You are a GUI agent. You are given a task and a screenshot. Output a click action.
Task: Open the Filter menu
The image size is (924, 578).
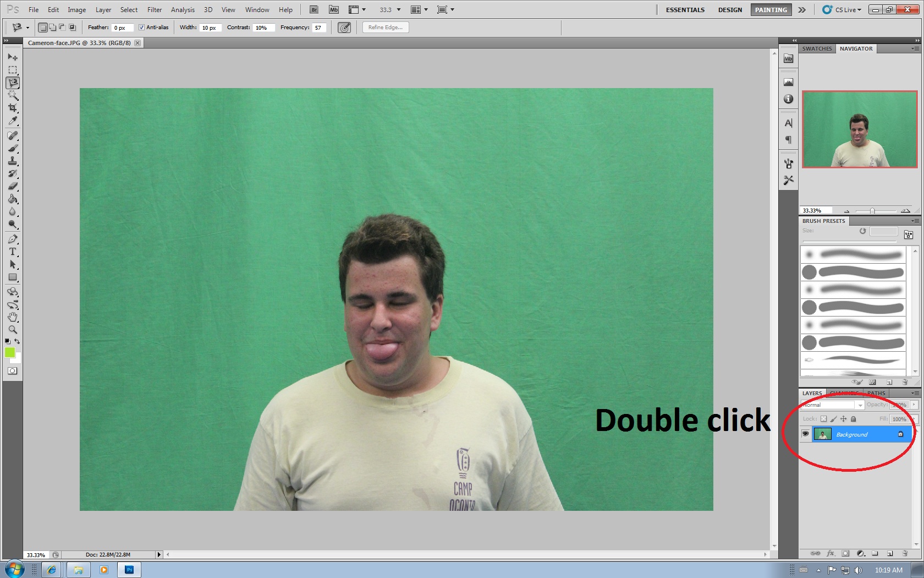[155, 9]
